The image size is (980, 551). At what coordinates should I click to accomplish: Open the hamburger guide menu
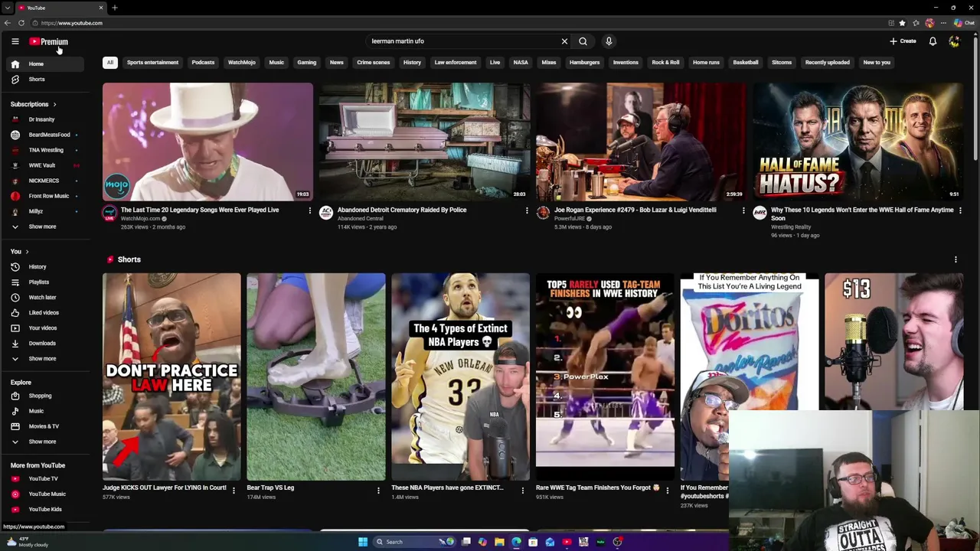[15, 41]
